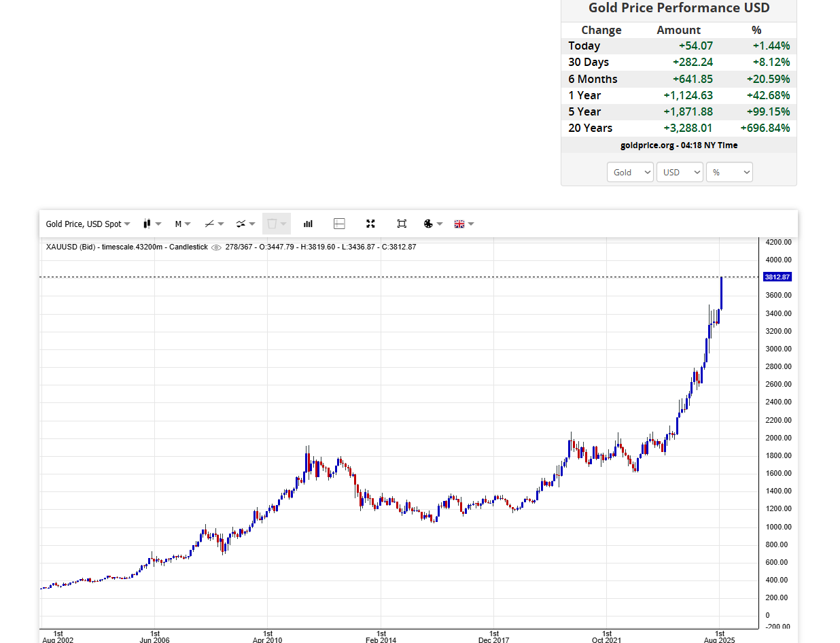The image size is (840, 643).
Task: Open the M timescale dropdown
Action: tap(183, 224)
